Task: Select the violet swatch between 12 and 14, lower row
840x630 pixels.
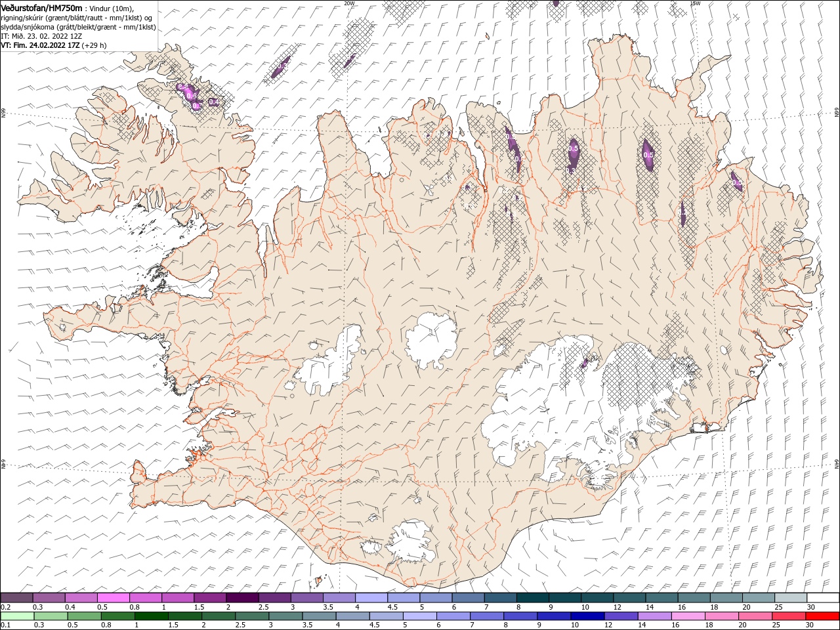Action: click(621, 616)
